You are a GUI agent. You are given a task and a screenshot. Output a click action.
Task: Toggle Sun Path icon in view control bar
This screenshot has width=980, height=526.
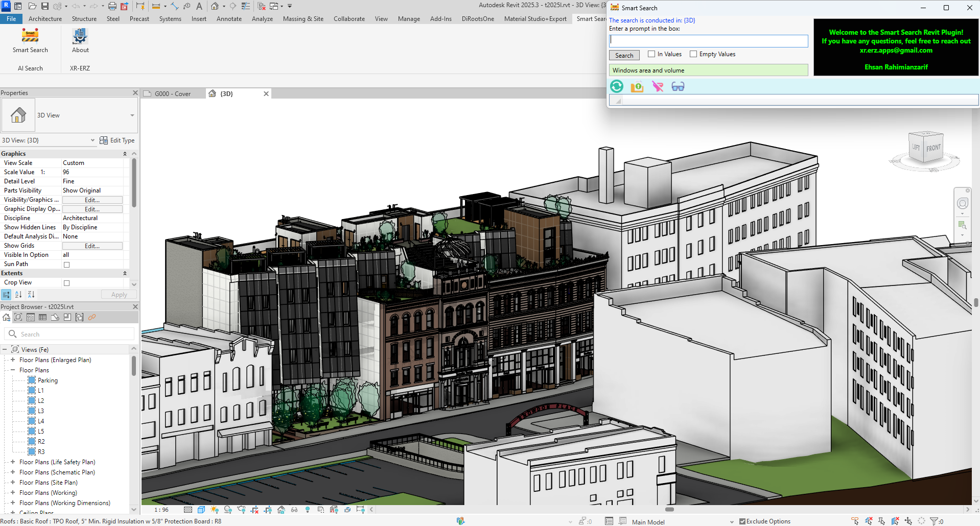point(215,510)
